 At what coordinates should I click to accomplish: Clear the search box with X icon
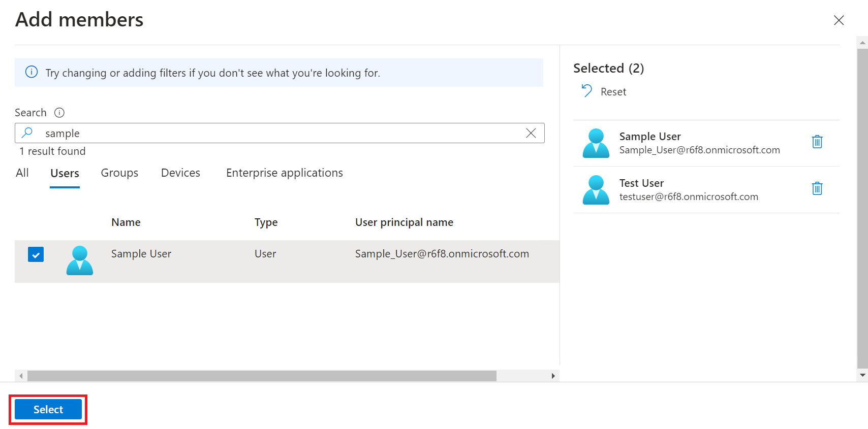(x=531, y=133)
